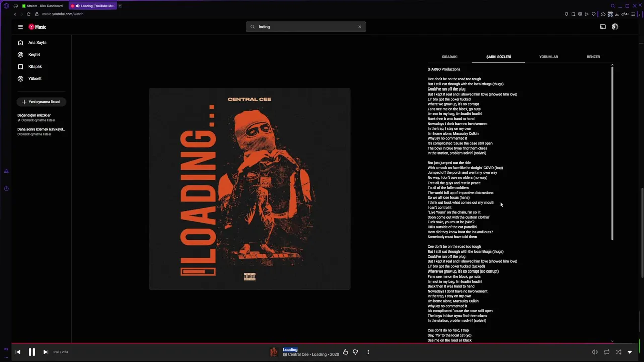Click the site lock security icon
This screenshot has height=362, width=644.
click(37, 14)
